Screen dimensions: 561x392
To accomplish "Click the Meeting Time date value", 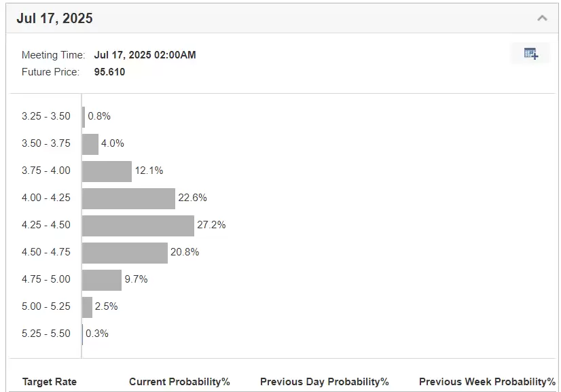I will point(145,55).
